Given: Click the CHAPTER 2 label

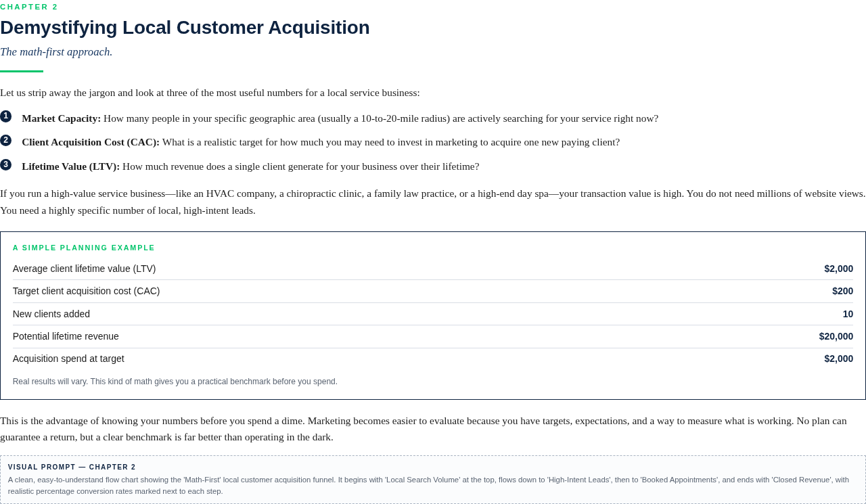Looking at the screenshot, I should pyautogui.click(x=29, y=7).
